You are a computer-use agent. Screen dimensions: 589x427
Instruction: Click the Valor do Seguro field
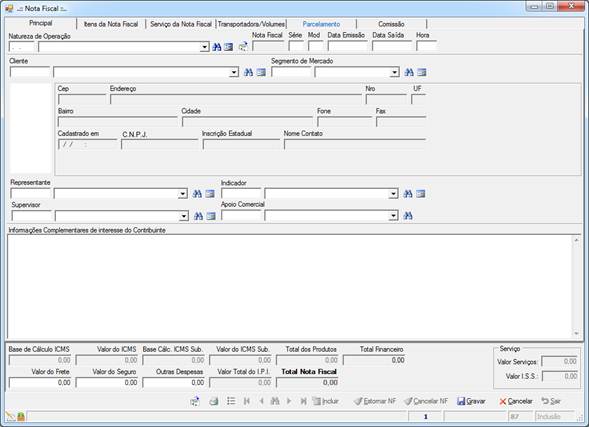(x=107, y=383)
